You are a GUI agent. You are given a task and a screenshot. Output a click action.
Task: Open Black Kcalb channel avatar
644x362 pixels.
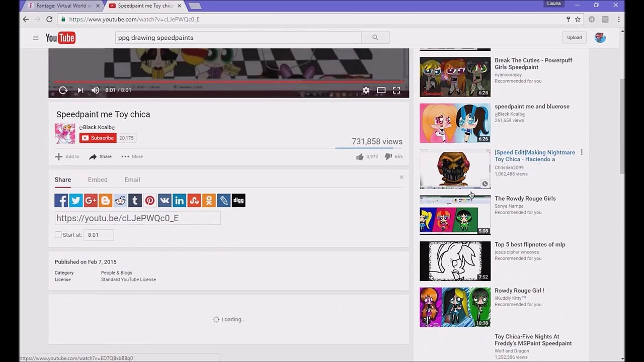coord(65,134)
